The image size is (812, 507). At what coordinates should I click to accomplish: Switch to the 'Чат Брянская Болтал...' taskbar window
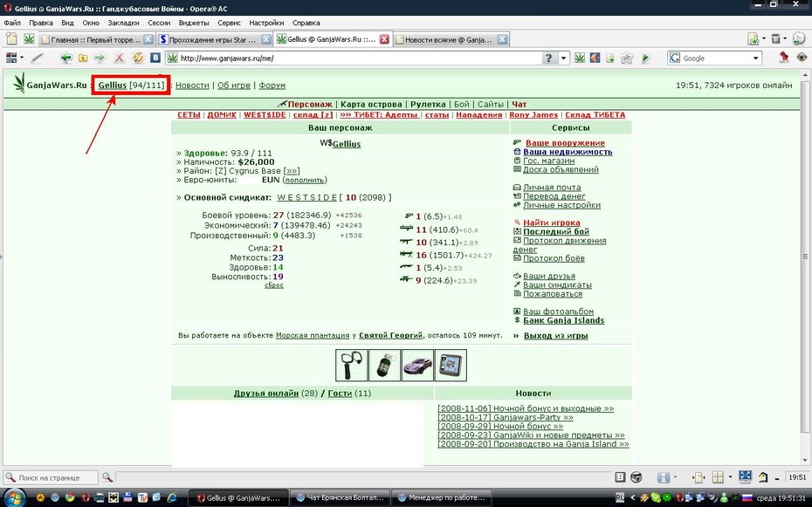pos(341,497)
